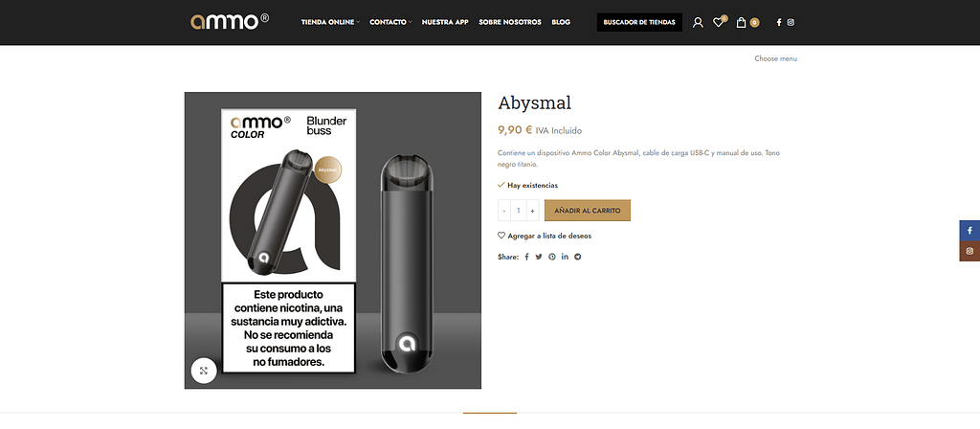
Task: Click Buscador de Tiendas button
Action: click(x=639, y=23)
